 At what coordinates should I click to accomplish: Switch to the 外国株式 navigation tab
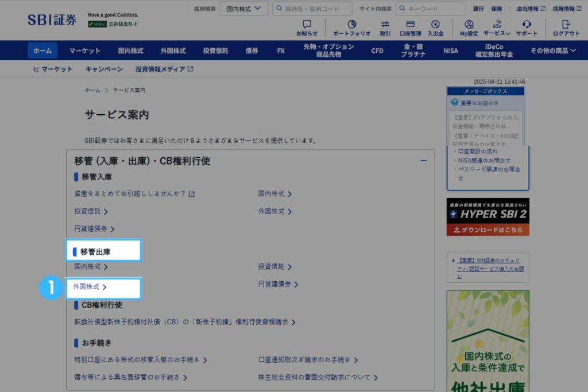click(x=173, y=50)
